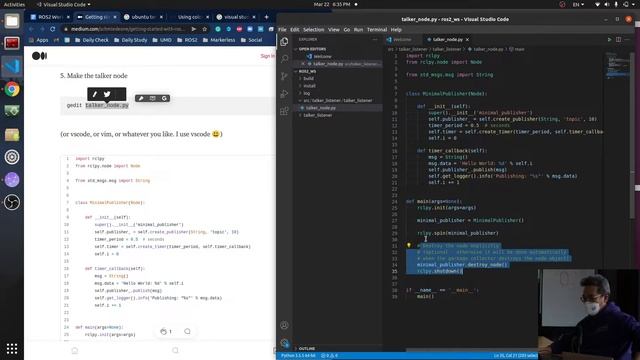This screenshot has width=640, height=360.
Task: Expand the nested talker_listener folder
Action: coord(338,115)
